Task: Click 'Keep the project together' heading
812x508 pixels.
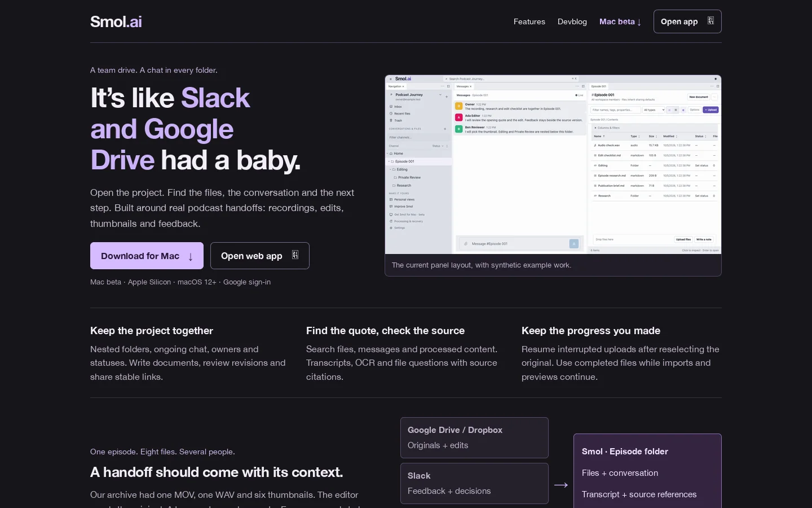Action: [x=152, y=331]
